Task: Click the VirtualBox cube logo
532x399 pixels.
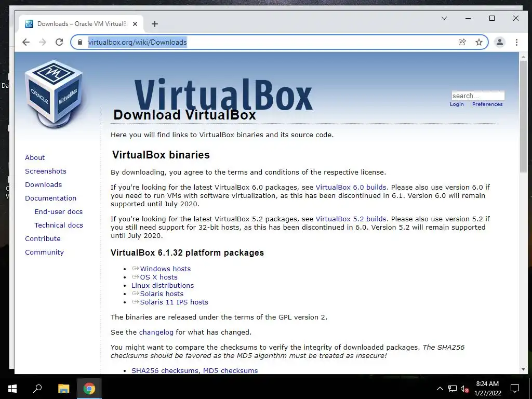Action: tap(54, 94)
